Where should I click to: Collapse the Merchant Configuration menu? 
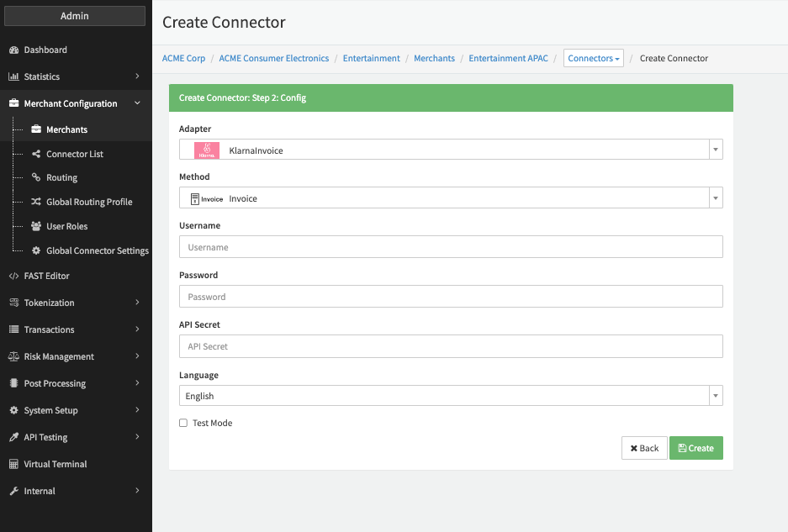click(x=76, y=103)
